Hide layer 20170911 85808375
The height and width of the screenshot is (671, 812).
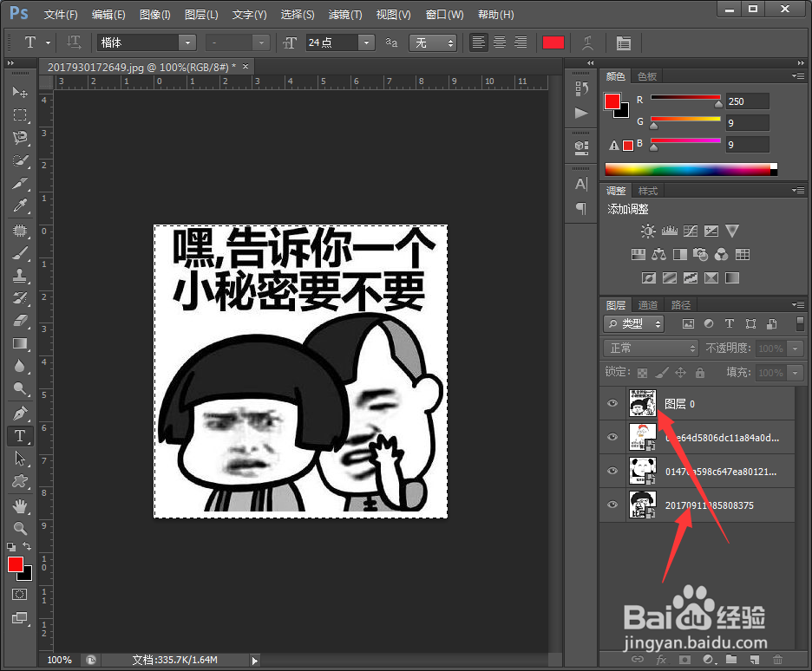click(x=612, y=505)
